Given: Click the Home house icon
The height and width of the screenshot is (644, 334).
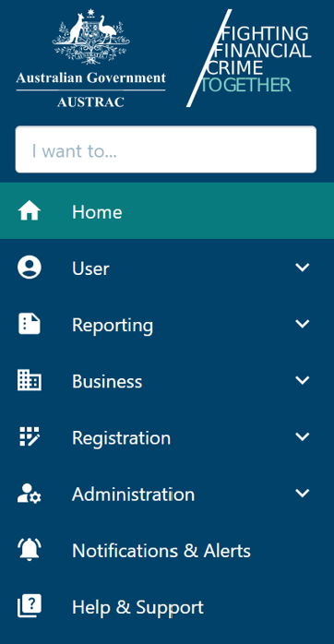Looking at the screenshot, I should pos(30,211).
